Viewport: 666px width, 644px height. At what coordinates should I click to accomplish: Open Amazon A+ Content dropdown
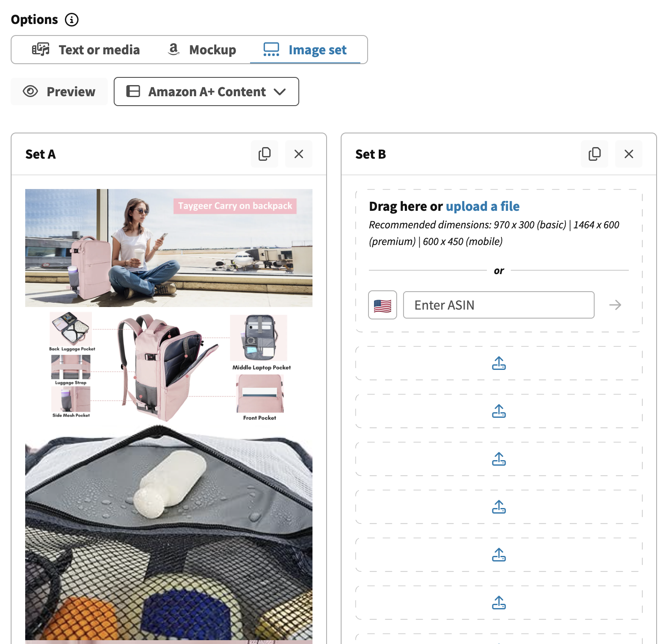click(206, 92)
